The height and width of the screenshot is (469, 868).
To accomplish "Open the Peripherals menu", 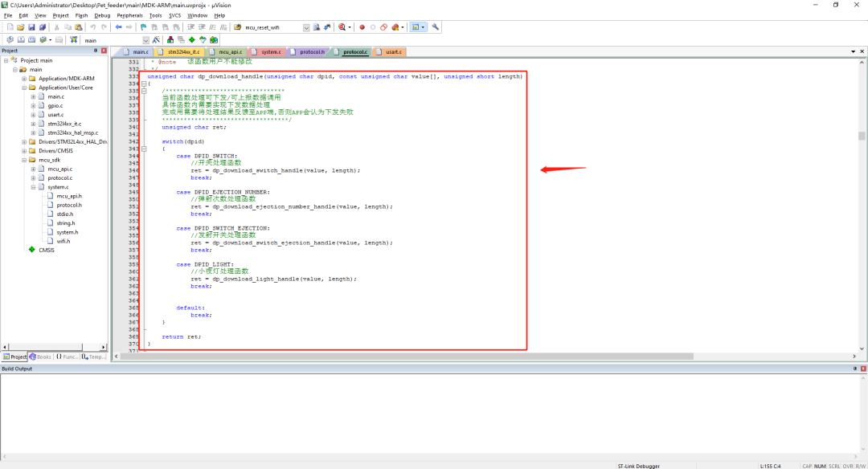I will coord(129,15).
